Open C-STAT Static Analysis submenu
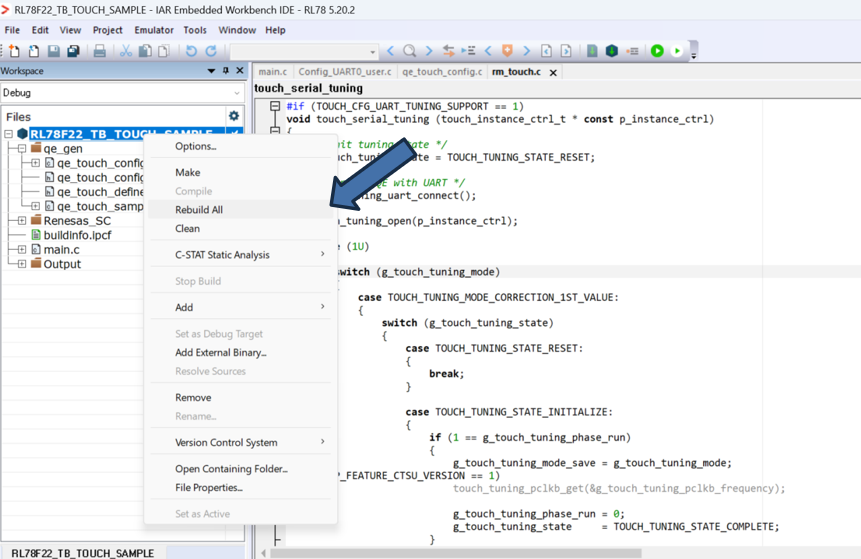This screenshot has height=559, width=861. pos(222,255)
